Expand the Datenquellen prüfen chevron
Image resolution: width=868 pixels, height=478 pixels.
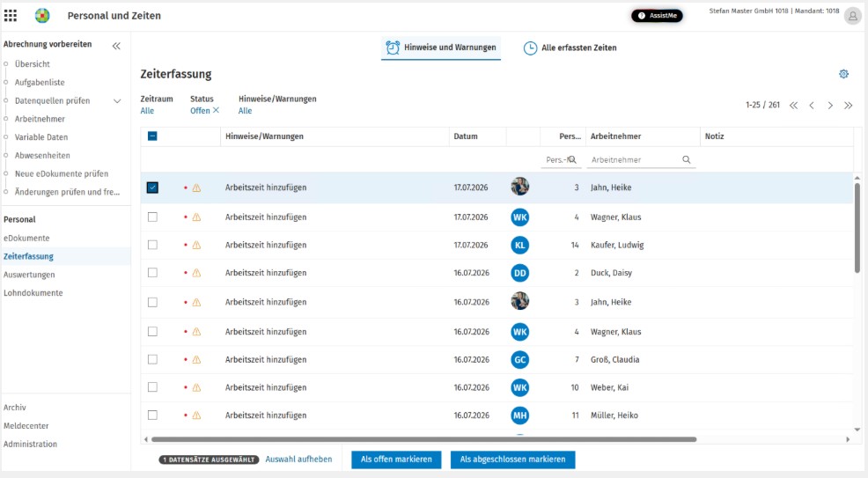(x=117, y=100)
